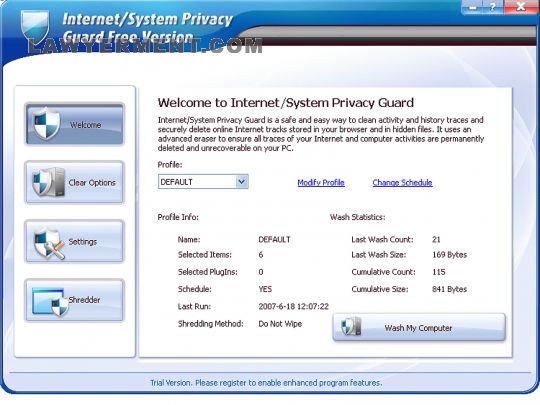
Task: Click the app shield logo in header
Action: (34, 27)
